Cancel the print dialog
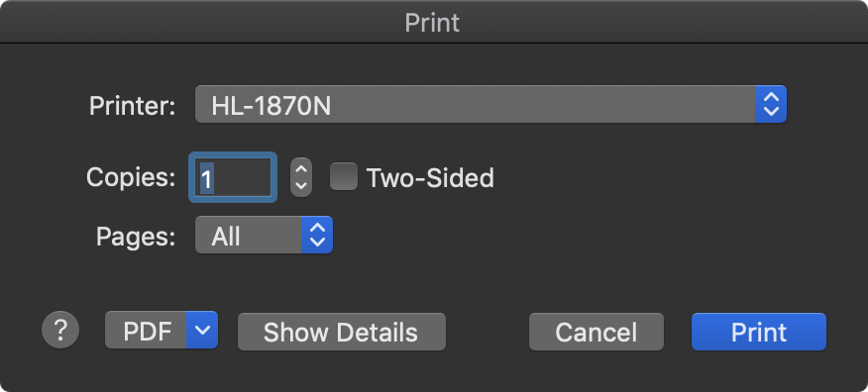The image size is (868, 392). click(597, 332)
